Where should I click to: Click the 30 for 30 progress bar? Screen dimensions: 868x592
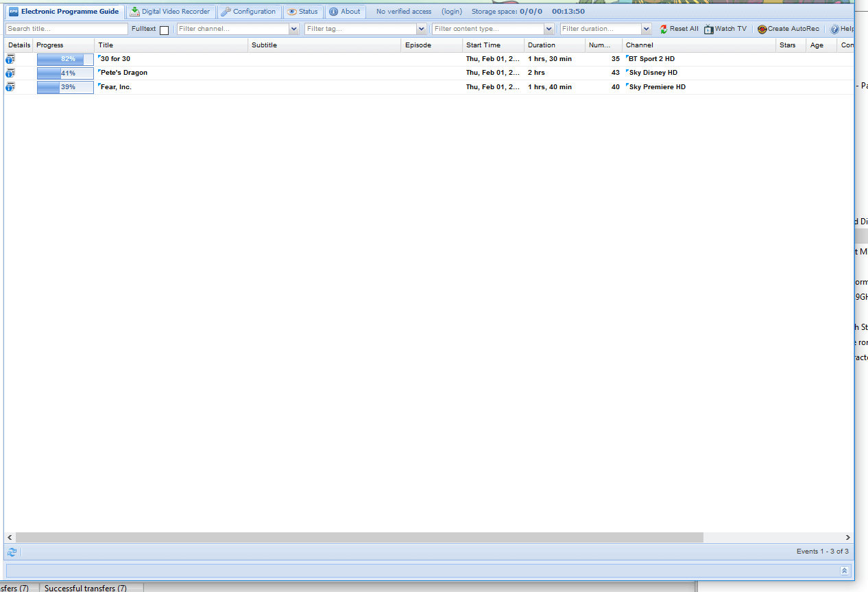point(65,59)
